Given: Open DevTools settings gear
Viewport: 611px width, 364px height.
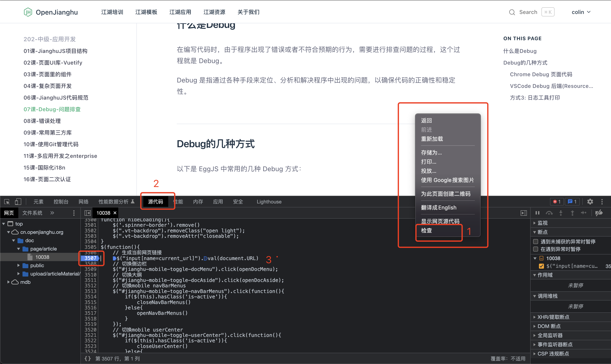Looking at the screenshot, I should [590, 202].
